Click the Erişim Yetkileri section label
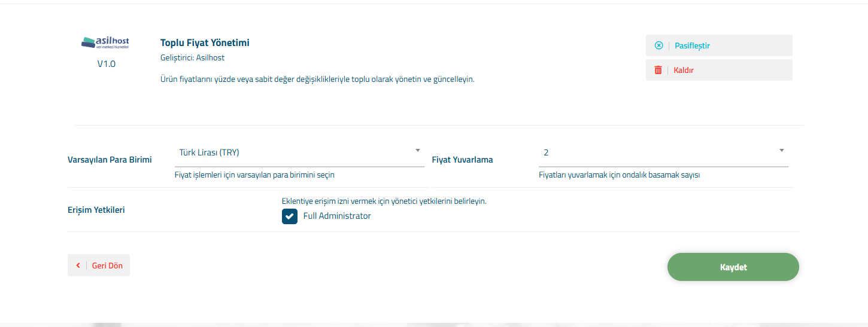The height and width of the screenshot is (327, 868). click(96, 210)
